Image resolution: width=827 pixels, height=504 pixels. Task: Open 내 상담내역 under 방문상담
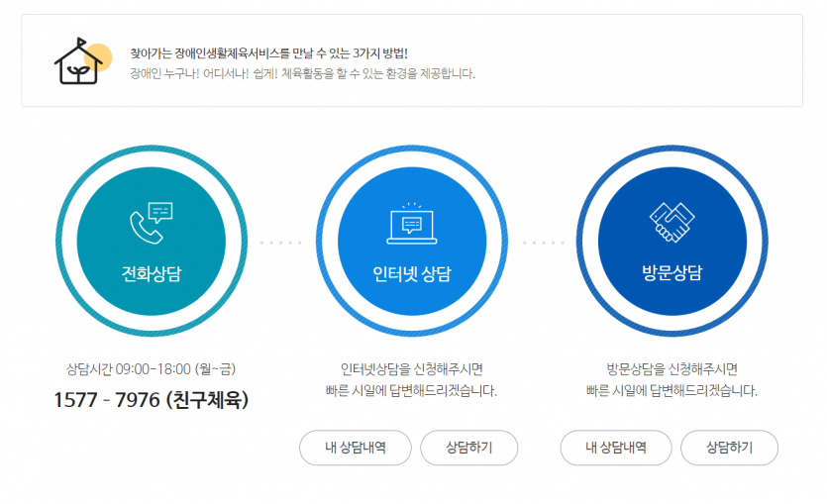[616, 448]
